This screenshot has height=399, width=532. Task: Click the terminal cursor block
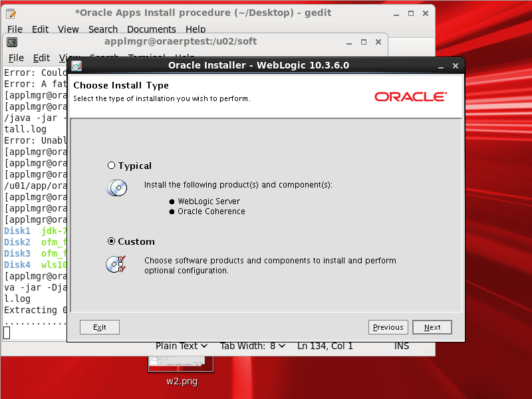pyautogui.click(x=7, y=332)
